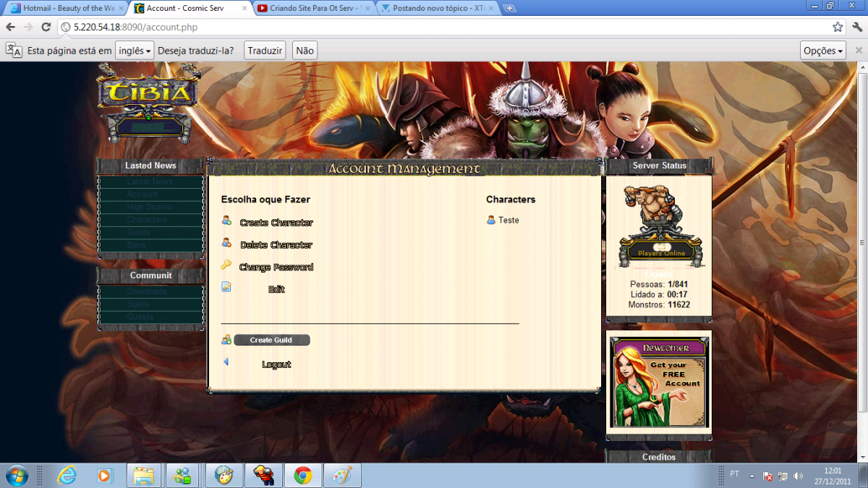Click the browser forward arrow
This screenshot has height=488, width=868.
point(28,27)
